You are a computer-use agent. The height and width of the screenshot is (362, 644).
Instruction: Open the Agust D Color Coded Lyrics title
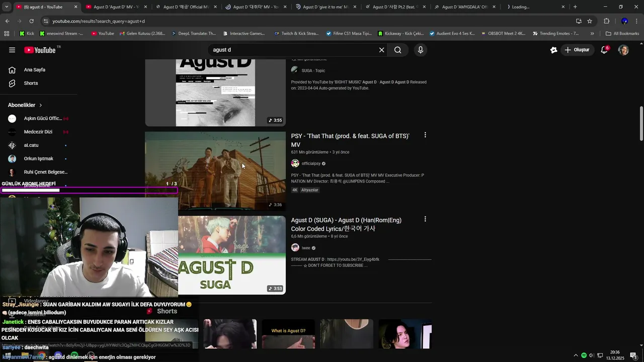pyautogui.click(x=346, y=224)
